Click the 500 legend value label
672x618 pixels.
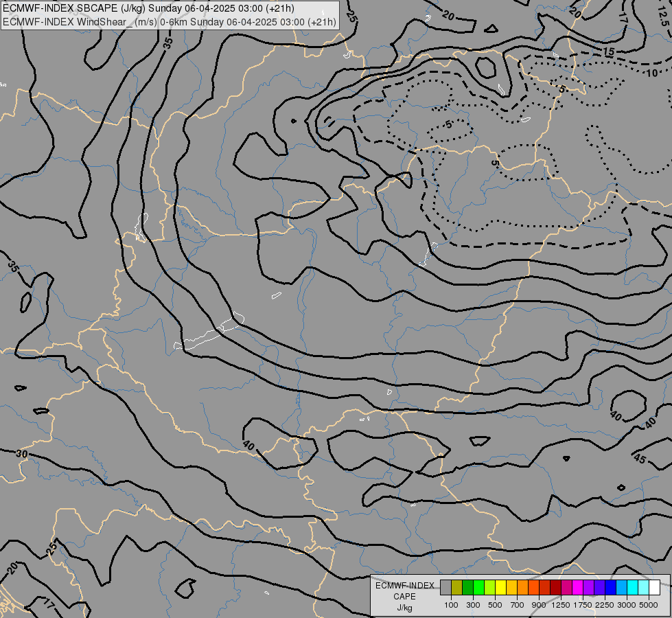(495, 605)
